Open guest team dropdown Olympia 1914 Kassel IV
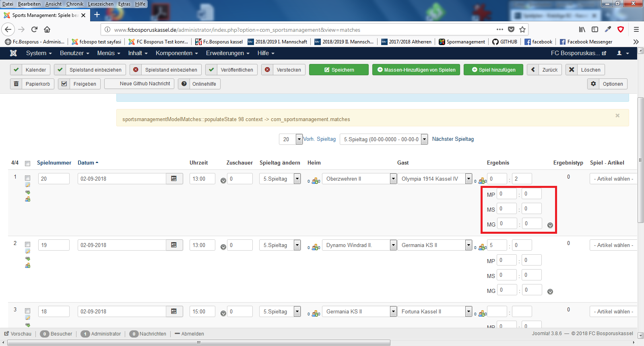644x346 pixels. pos(469,179)
